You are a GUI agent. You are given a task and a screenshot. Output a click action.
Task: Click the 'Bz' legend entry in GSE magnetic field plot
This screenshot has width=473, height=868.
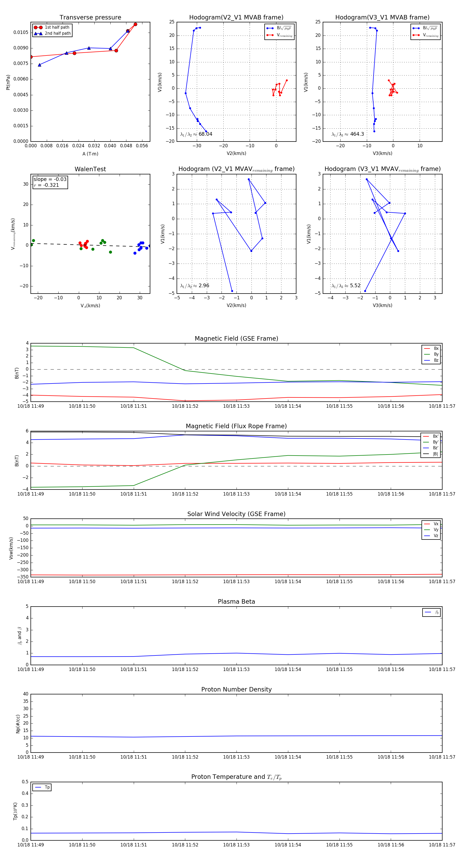(x=431, y=360)
